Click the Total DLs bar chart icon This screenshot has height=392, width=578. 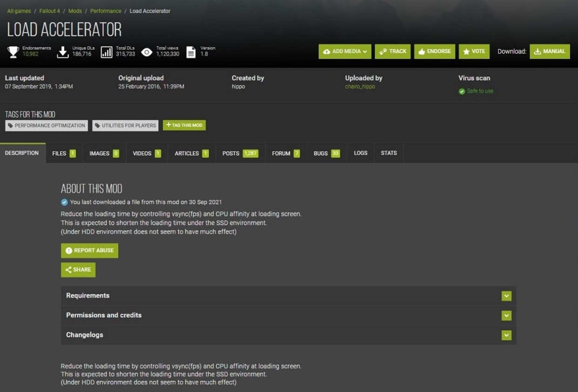click(x=107, y=52)
